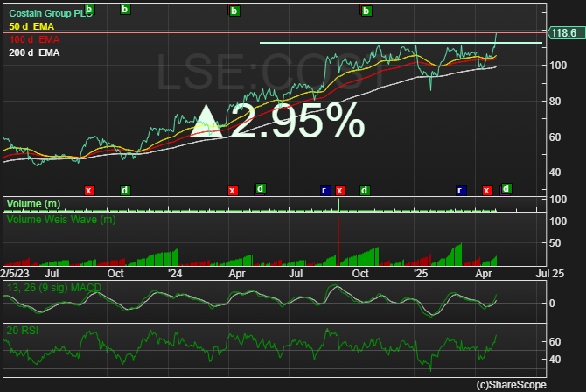
Task: Click the Jul 25 end date label
Action: [x=550, y=273]
